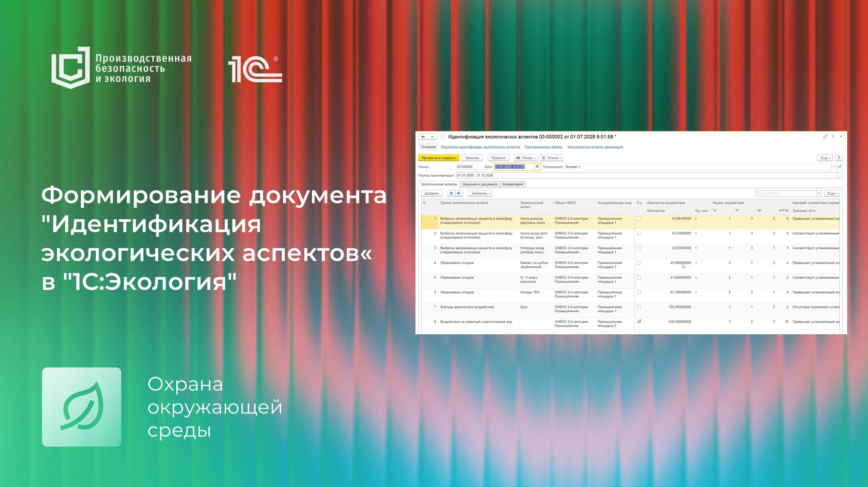This screenshot has height=487, width=868.
Task: Open the table Еще menu beside search
Action: coord(832,193)
